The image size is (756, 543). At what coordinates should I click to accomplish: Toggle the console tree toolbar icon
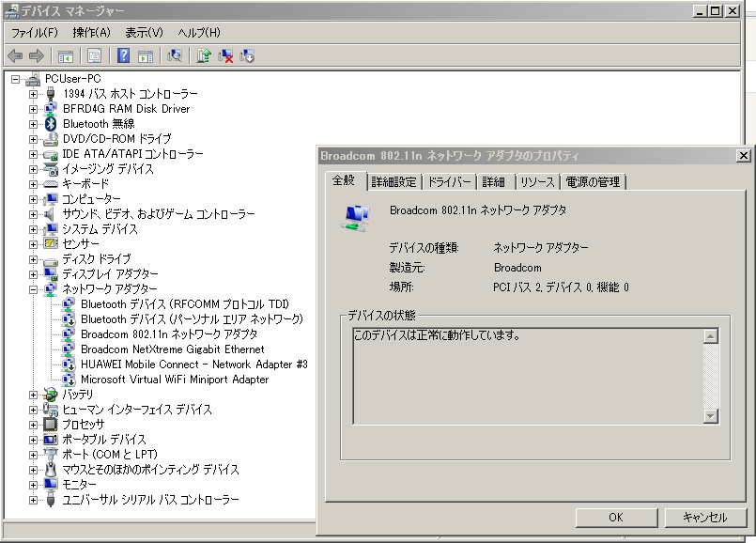[66, 56]
